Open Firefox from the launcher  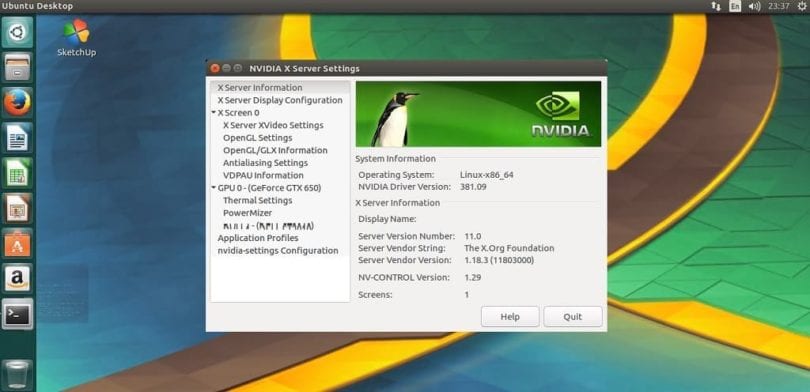tap(18, 102)
